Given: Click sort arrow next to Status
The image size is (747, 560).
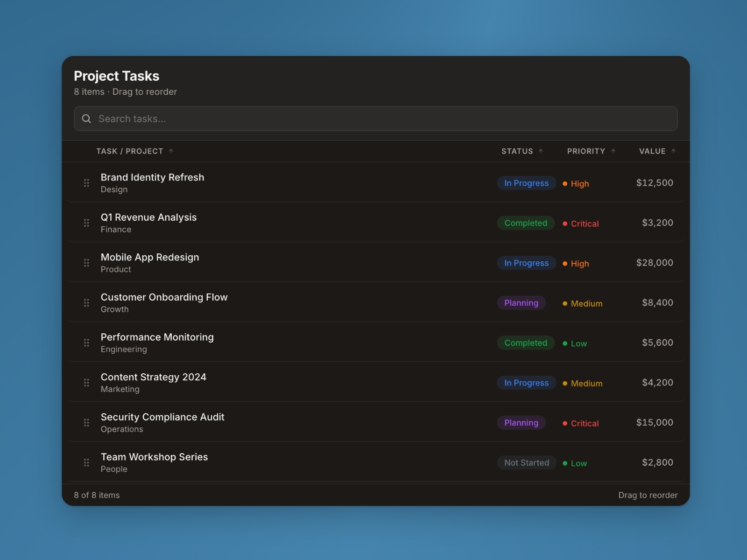Looking at the screenshot, I should 541,151.
